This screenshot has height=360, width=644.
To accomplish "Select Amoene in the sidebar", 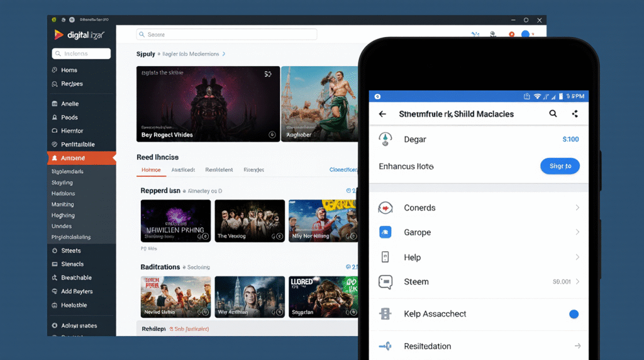I will (81, 158).
